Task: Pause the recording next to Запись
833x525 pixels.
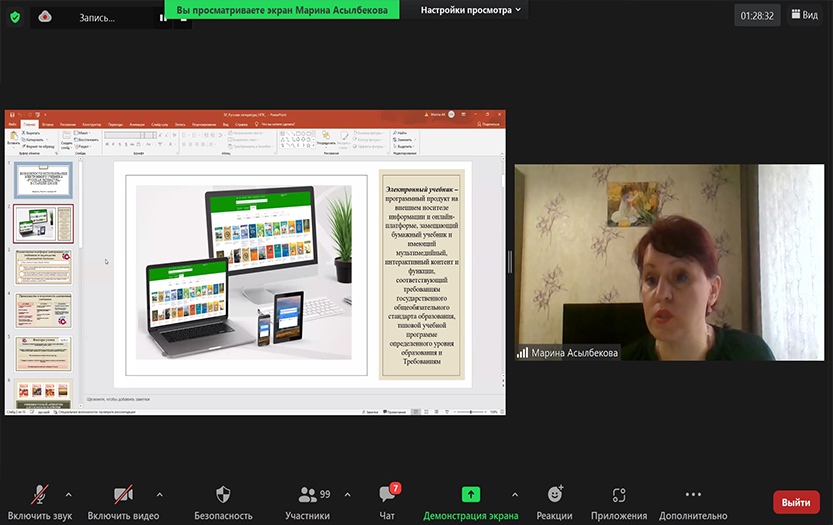Action: pyautogui.click(x=162, y=17)
